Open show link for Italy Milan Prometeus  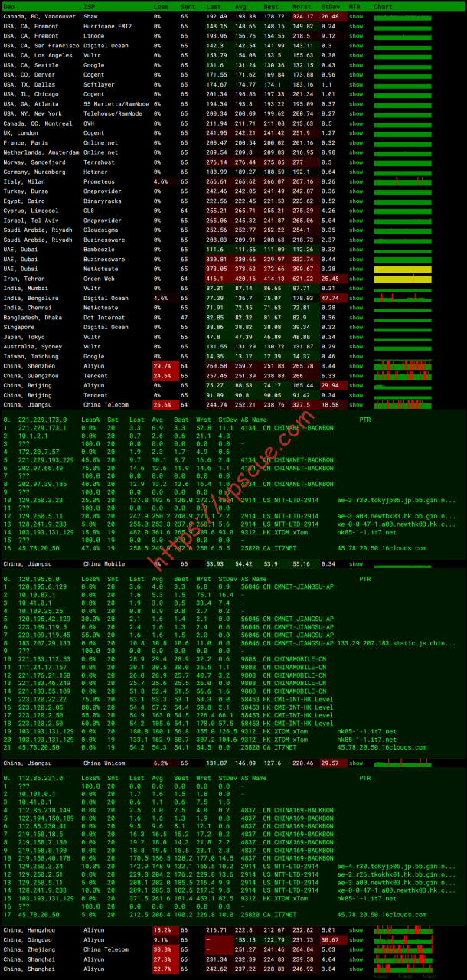click(x=356, y=181)
